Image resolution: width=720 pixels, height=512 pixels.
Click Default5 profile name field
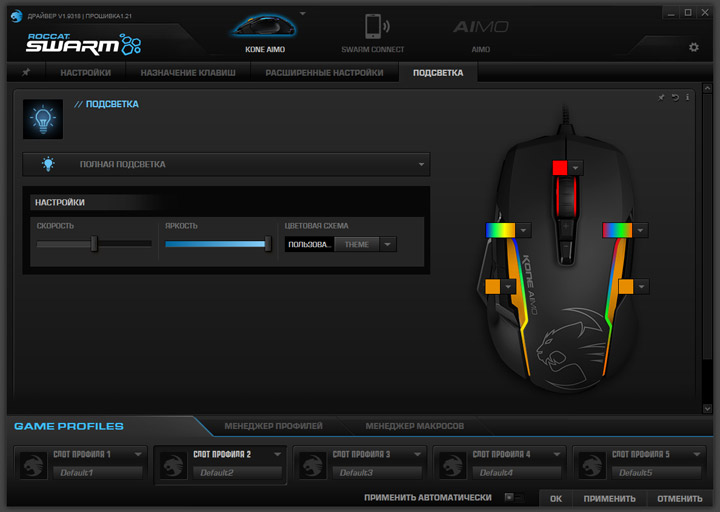[x=656, y=473]
